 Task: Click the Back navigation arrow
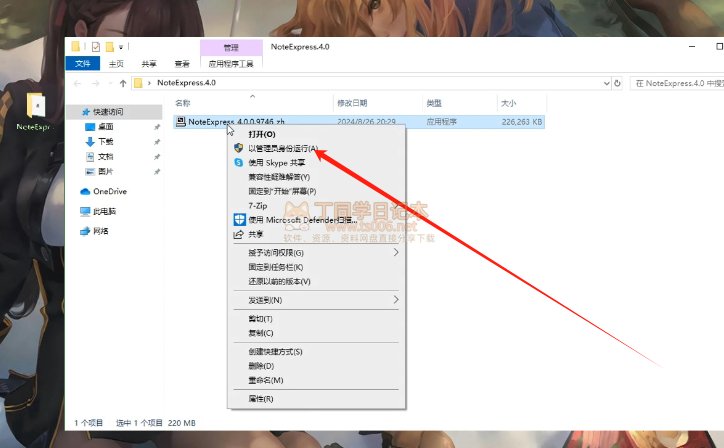77,83
